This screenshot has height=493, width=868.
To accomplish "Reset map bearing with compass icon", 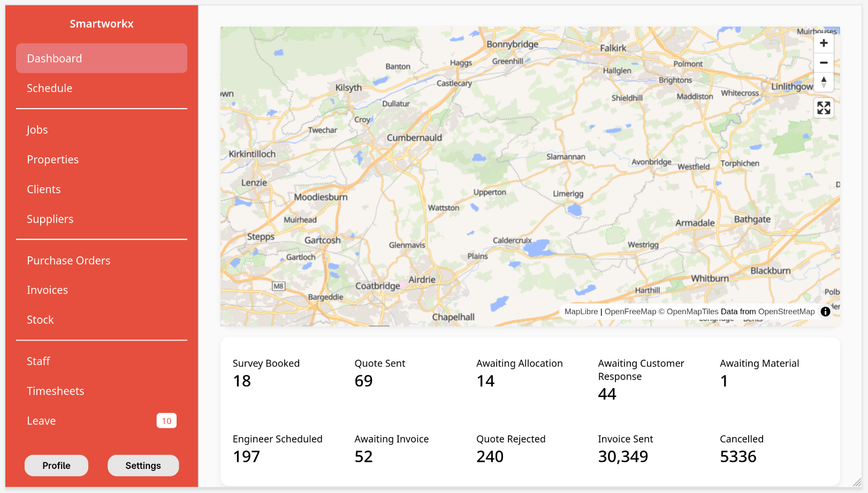I will click(x=824, y=82).
